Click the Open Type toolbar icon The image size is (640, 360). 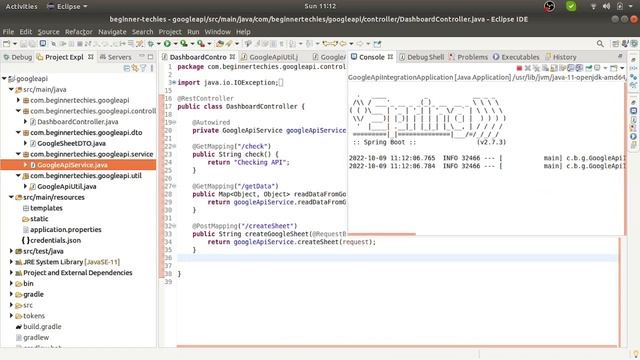[x=220, y=44]
